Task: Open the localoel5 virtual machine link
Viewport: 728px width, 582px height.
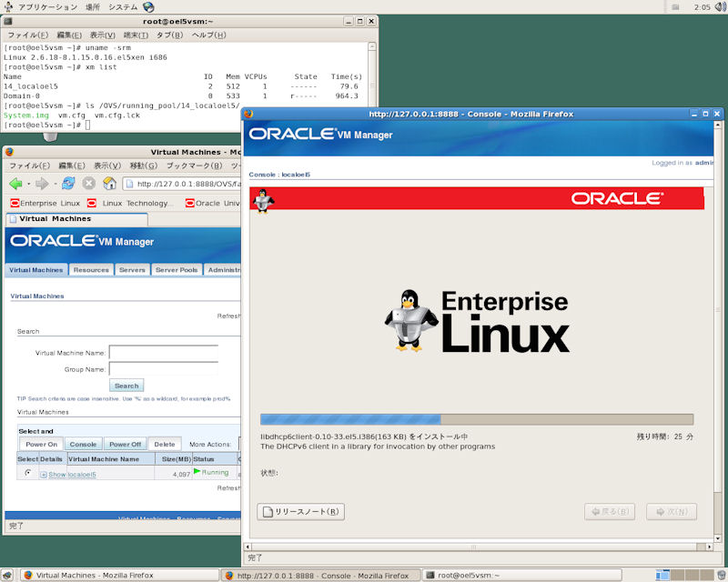Action: (82, 475)
